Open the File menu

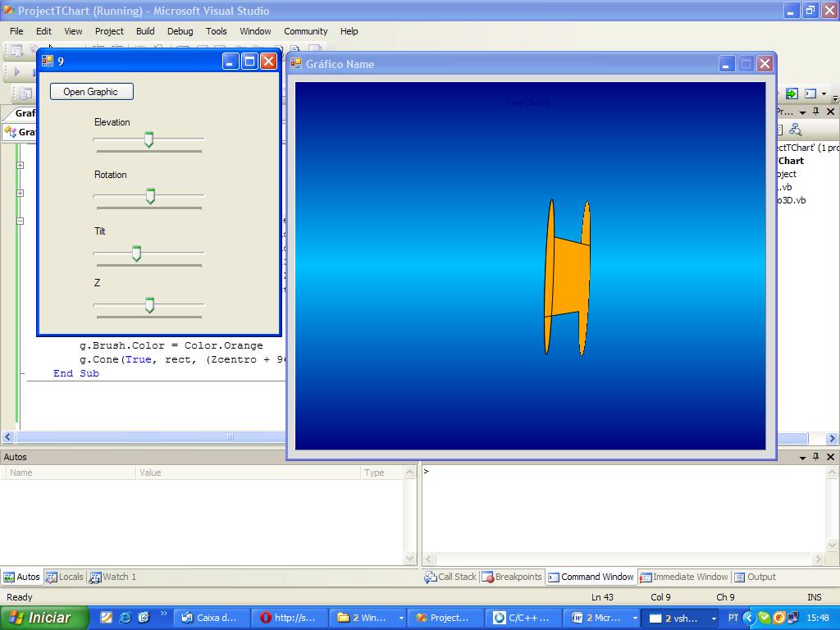pyautogui.click(x=16, y=31)
